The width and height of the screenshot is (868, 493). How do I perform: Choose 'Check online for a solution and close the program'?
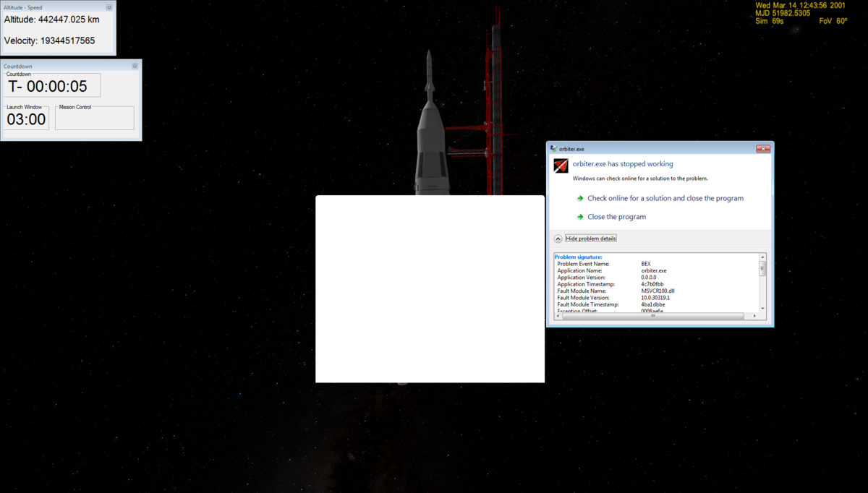(665, 198)
